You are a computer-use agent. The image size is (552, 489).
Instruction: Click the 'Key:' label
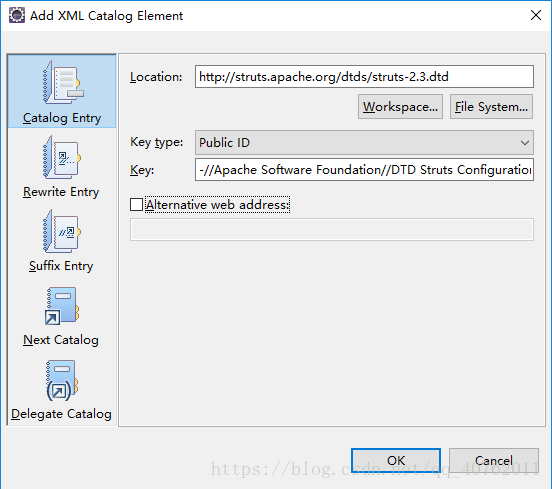[x=142, y=170]
